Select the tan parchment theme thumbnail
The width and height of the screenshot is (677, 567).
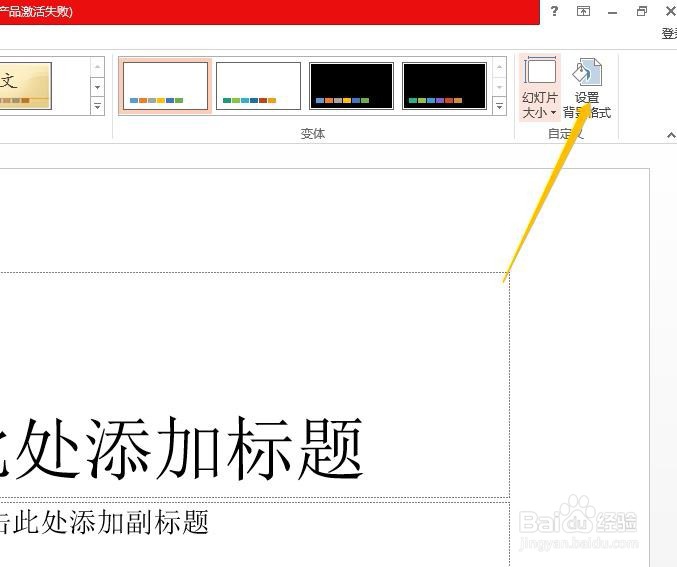[25, 86]
